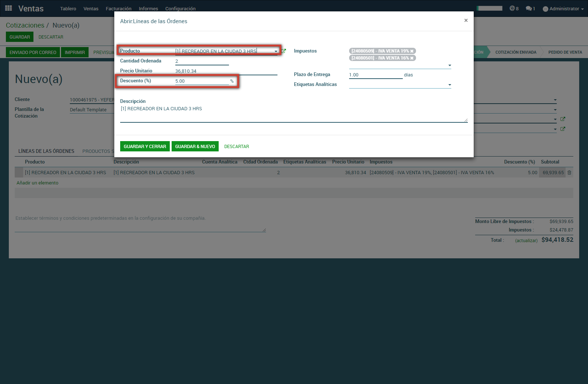Remove the IVA VENTA 19% tax tag

pyautogui.click(x=412, y=51)
